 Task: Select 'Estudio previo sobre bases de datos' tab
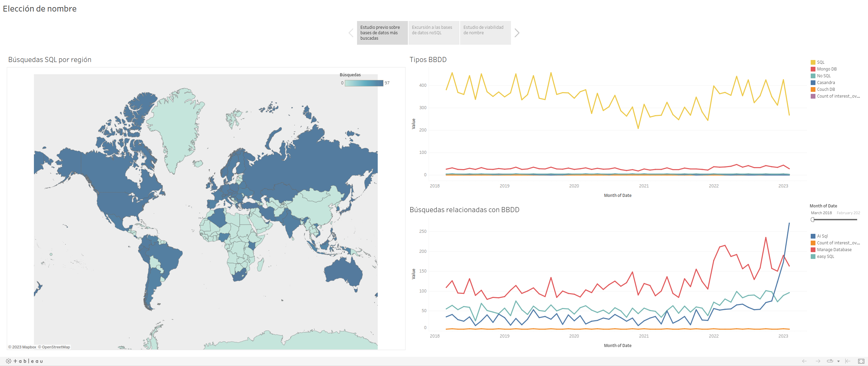pos(382,33)
